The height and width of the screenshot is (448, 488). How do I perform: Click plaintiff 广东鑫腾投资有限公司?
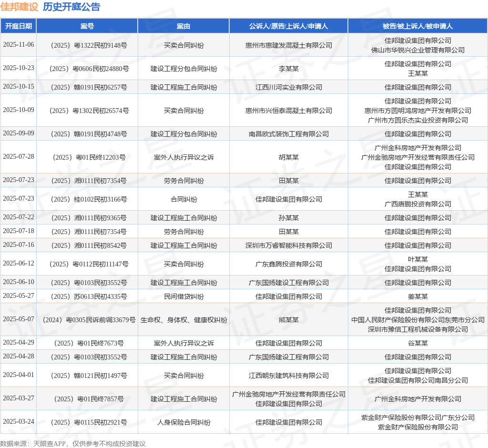(x=288, y=264)
